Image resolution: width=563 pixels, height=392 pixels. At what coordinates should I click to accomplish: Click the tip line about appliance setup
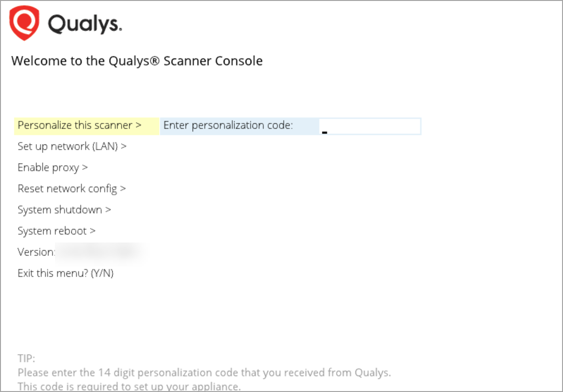(x=129, y=387)
